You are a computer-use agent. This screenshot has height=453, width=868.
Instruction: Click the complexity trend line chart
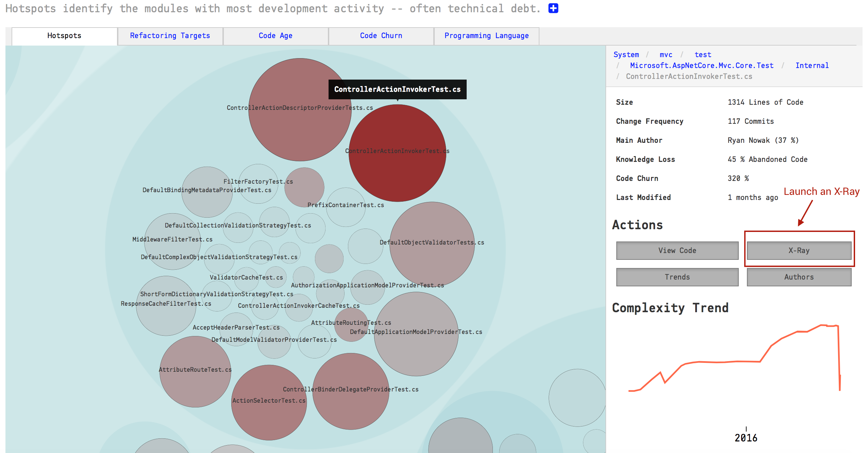(x=735, y=358)
